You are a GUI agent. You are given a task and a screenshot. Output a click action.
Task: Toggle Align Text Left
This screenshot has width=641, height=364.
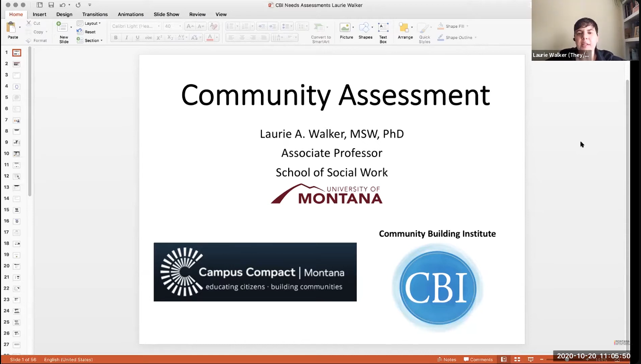231,37
